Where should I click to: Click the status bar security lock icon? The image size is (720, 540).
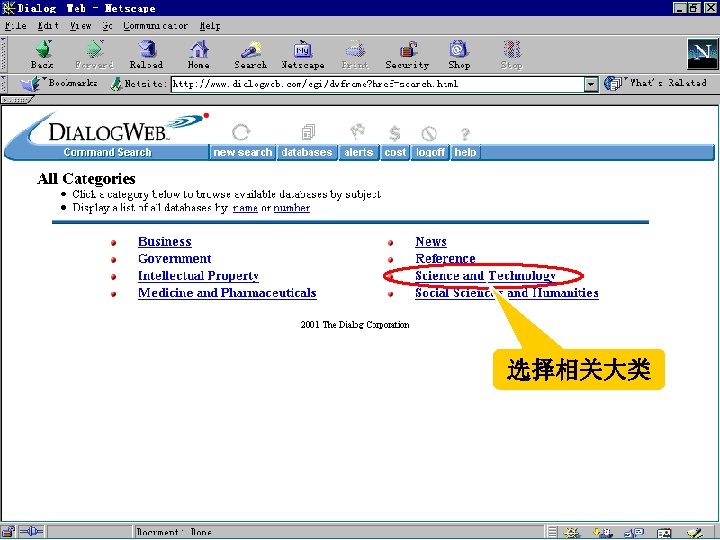point(8,532)
